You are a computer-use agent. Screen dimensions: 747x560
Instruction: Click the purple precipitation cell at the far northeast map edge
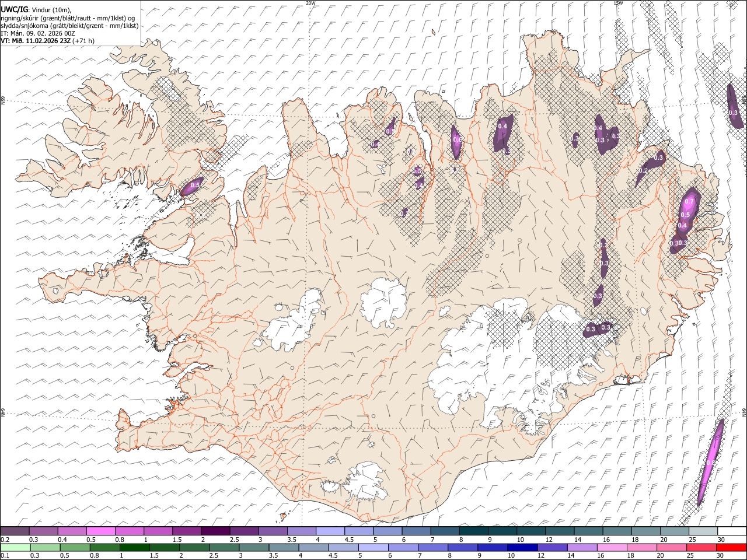coord(734,106)
